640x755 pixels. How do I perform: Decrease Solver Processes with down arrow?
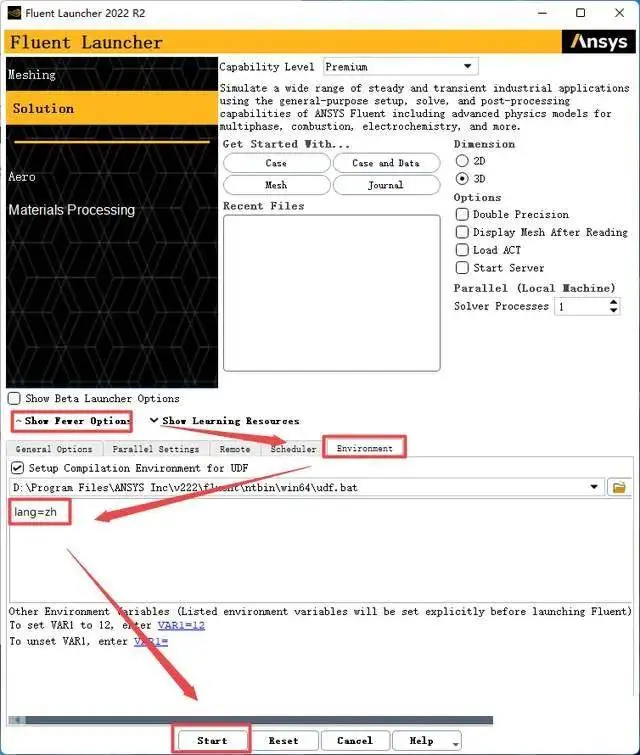[613, 310]
